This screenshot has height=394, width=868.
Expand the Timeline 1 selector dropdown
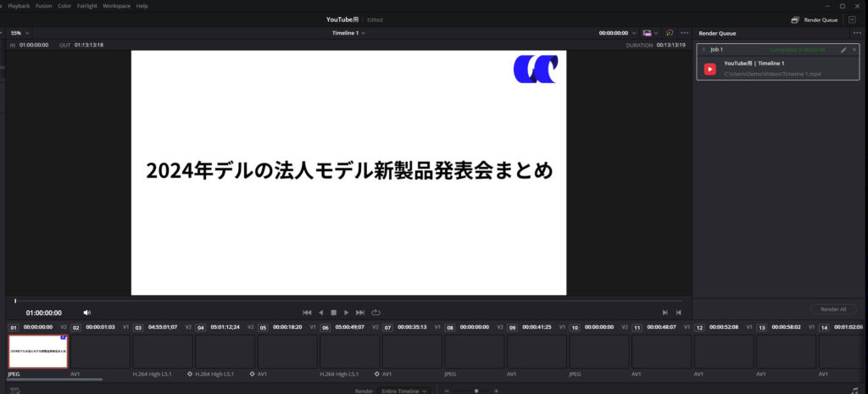point(349,33)
